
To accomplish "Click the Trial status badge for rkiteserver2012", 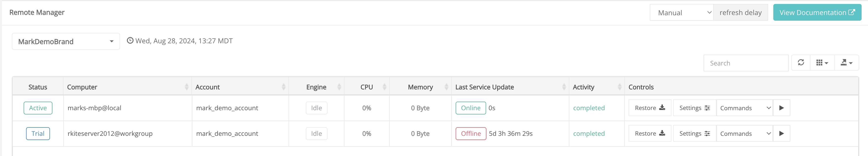I will point(38,133).
